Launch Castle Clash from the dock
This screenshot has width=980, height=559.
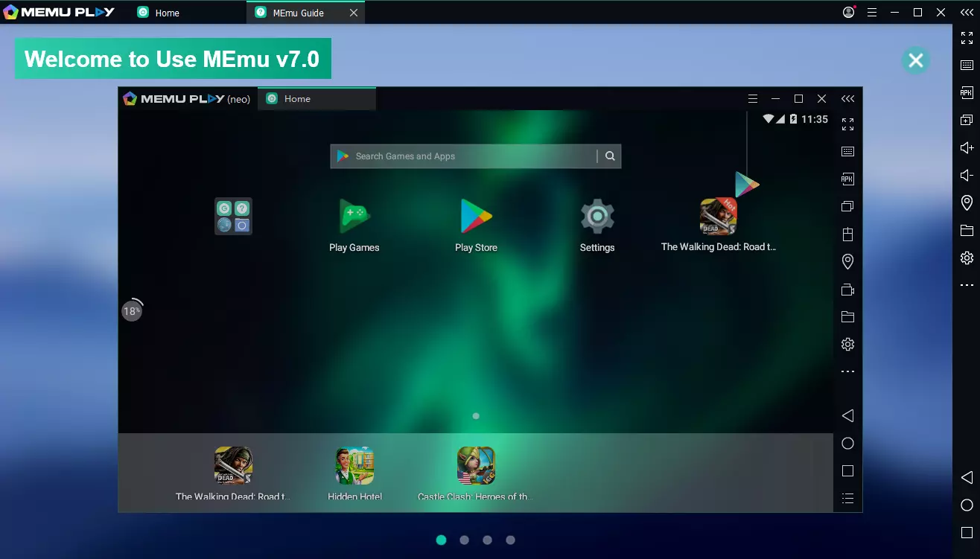476,473
